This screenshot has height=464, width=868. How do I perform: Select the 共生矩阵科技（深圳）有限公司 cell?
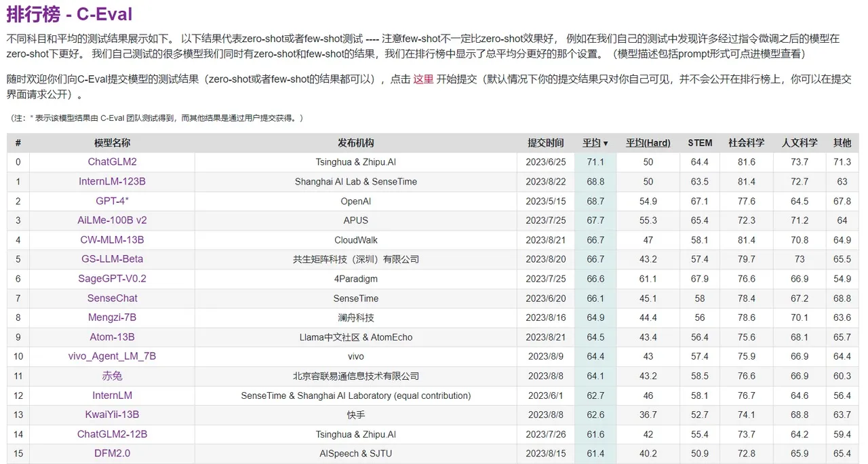coord(356,259)
